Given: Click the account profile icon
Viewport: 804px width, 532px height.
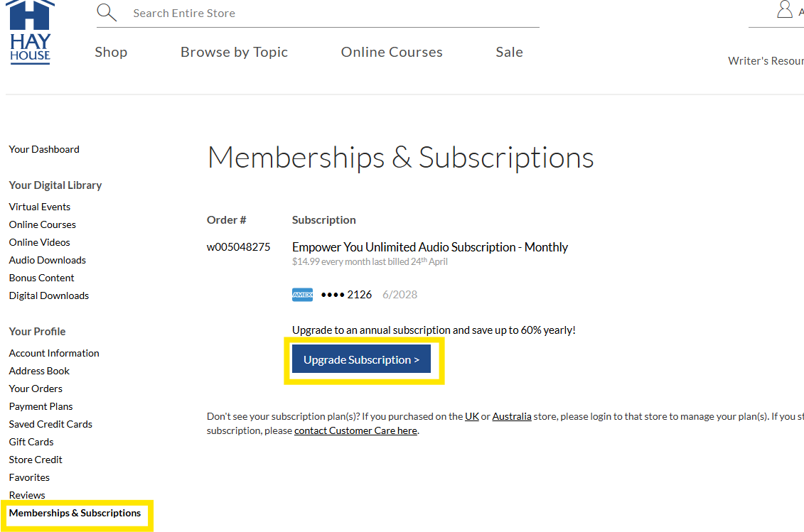Looking at the screenshot, I should click(x=785, y=10).
